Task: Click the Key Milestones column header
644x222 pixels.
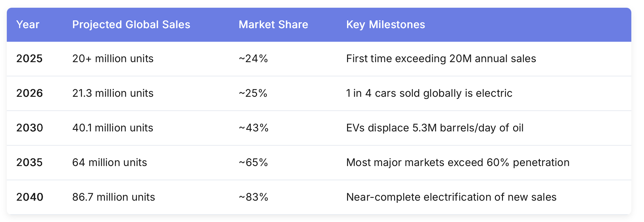Action: point(386,25)
